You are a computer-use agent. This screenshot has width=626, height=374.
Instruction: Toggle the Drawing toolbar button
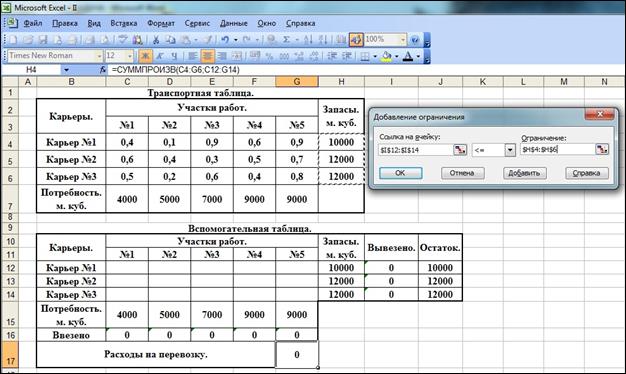[357, 40]
